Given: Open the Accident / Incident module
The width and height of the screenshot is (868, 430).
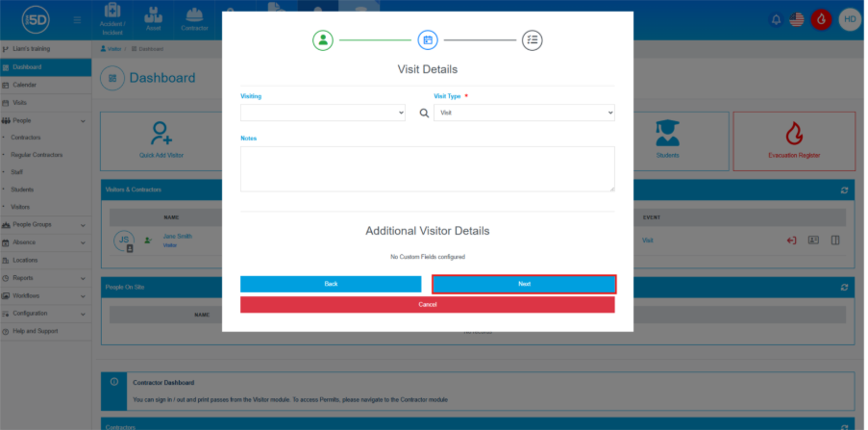Looking at the screenshot, I should coord(112,20).
